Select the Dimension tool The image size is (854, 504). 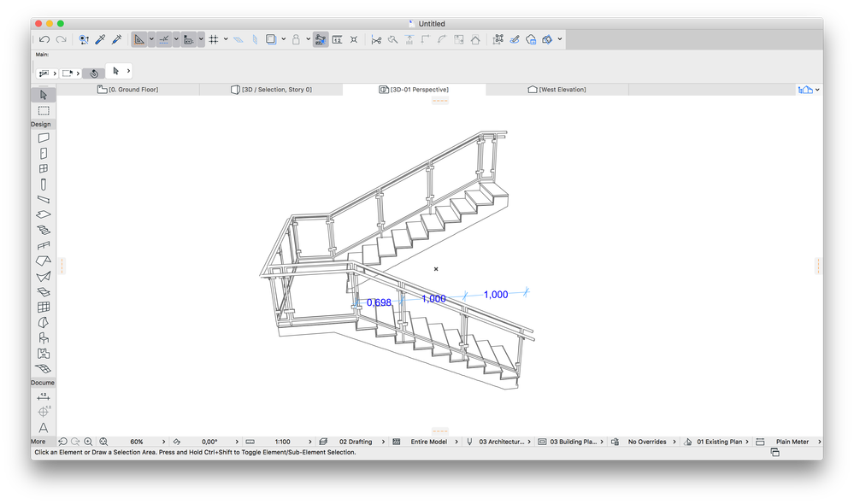point(44,396)
